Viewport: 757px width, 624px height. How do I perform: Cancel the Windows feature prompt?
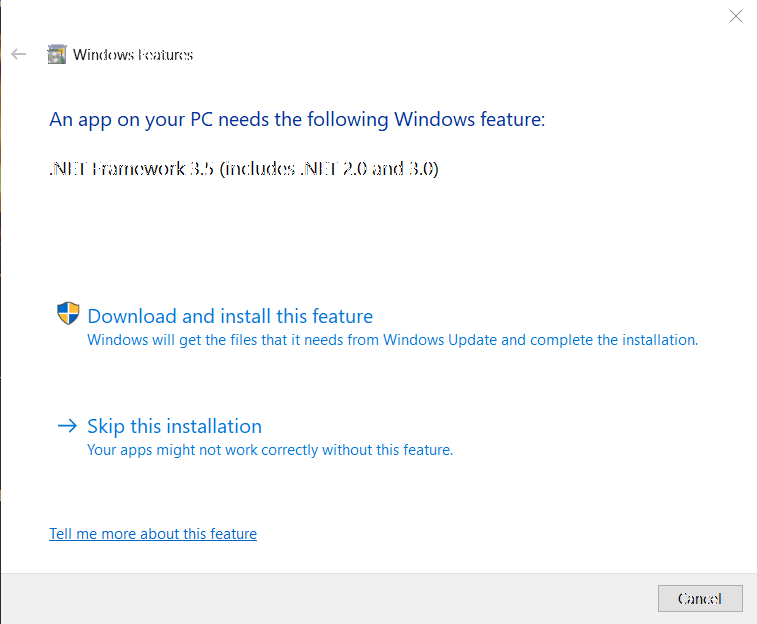(700, 598)
